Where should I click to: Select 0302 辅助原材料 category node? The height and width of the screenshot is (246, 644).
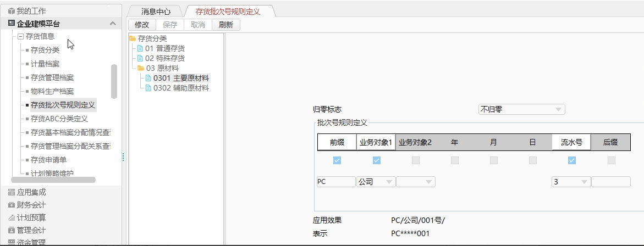[181, 88]
